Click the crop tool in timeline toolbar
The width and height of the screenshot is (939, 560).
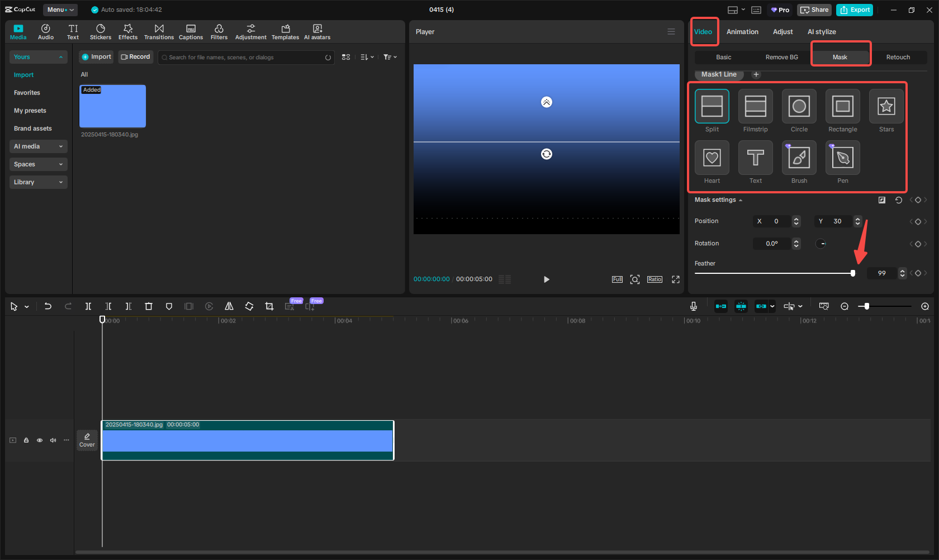pos(269,306)
